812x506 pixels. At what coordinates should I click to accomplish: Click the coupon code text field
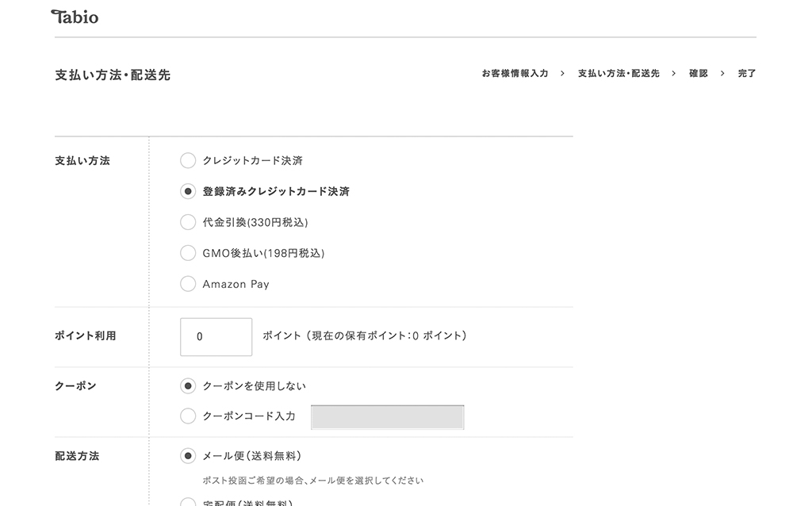(x=387, y=417)
